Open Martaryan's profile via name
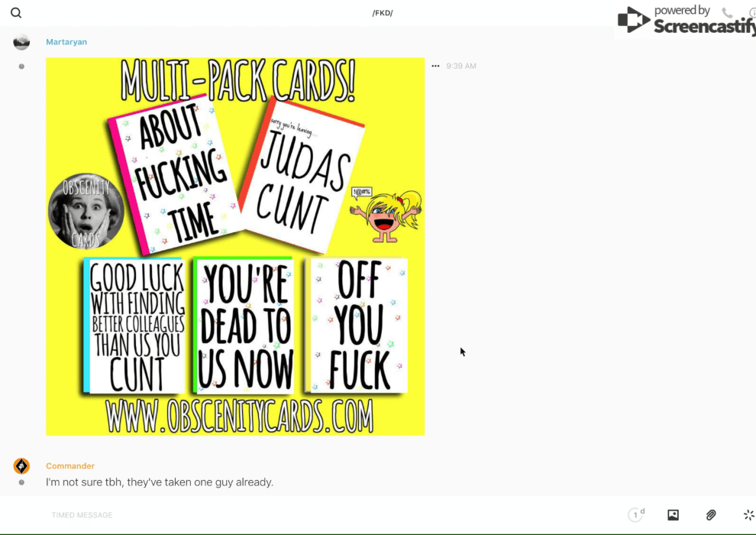 click(66, 42)
